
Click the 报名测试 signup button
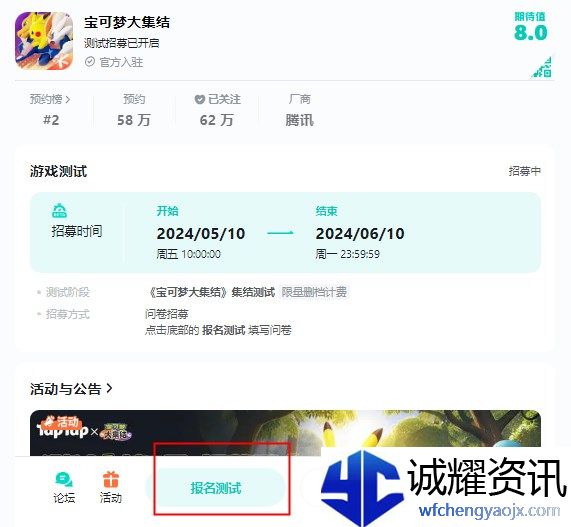216,488
